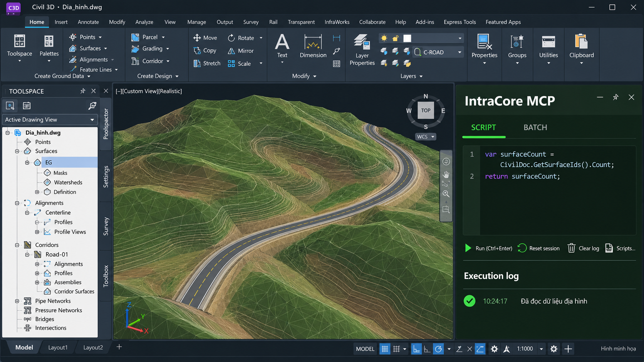The height and width of the screenshot is (362, 644).
Task: Choose the Mirror tool
Action: [x=241, y=51]
